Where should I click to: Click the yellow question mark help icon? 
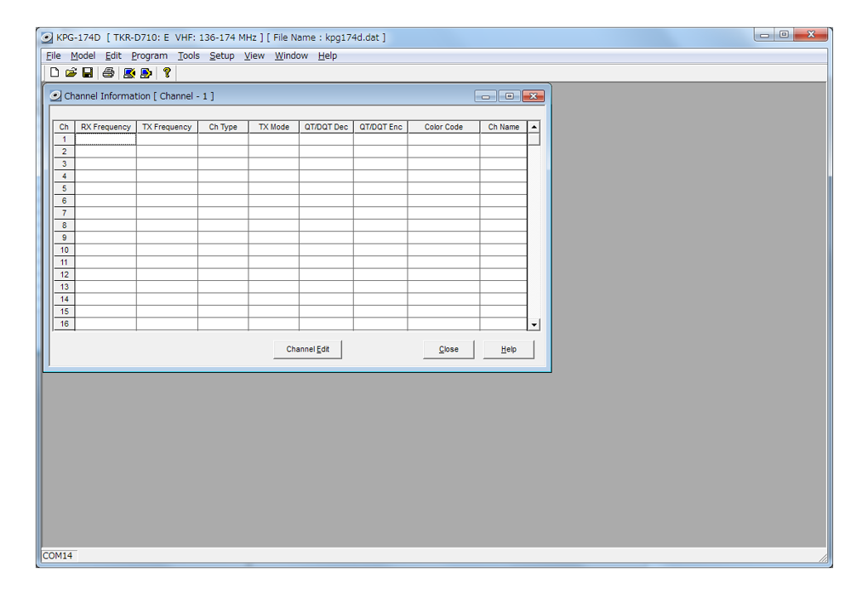click(x=167, y=73)
